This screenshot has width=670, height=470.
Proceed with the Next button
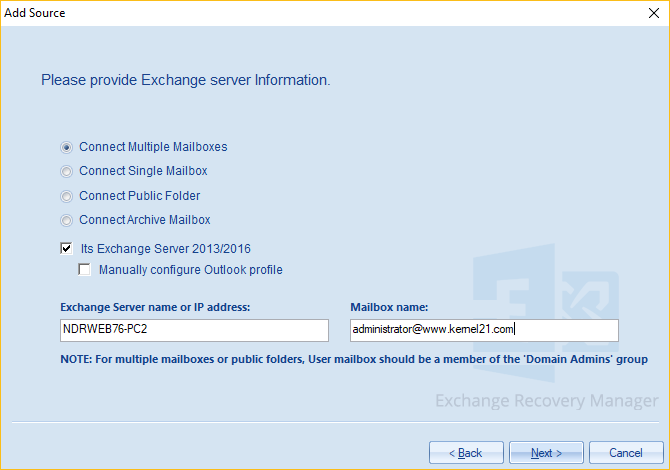coord(546,452)
